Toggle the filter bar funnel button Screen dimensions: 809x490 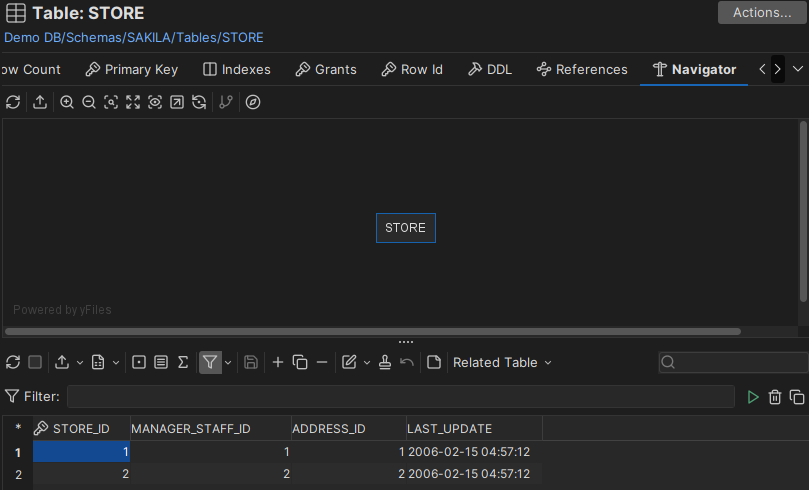[210, 363]
